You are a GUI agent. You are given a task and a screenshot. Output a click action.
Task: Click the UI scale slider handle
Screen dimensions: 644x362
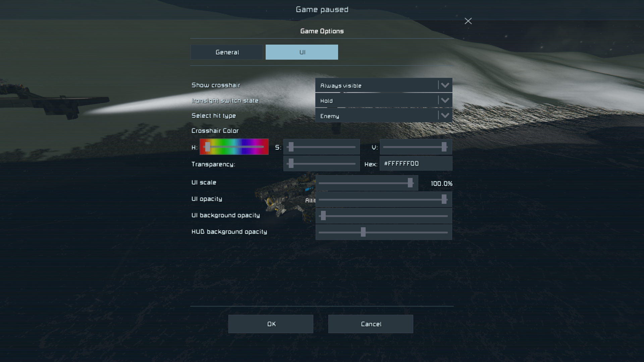pos(410,183)
